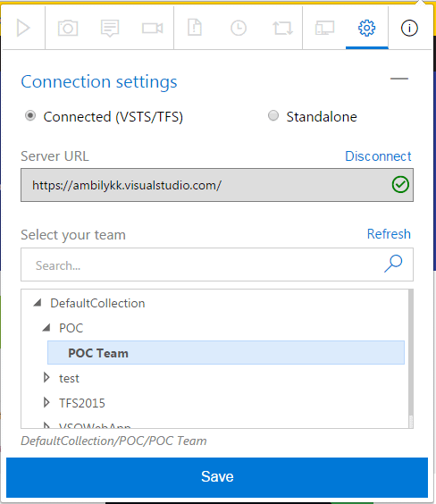This screenshot has height=504, width=436.
Task: Record screen with video camera icon
Action: point(152,29)
